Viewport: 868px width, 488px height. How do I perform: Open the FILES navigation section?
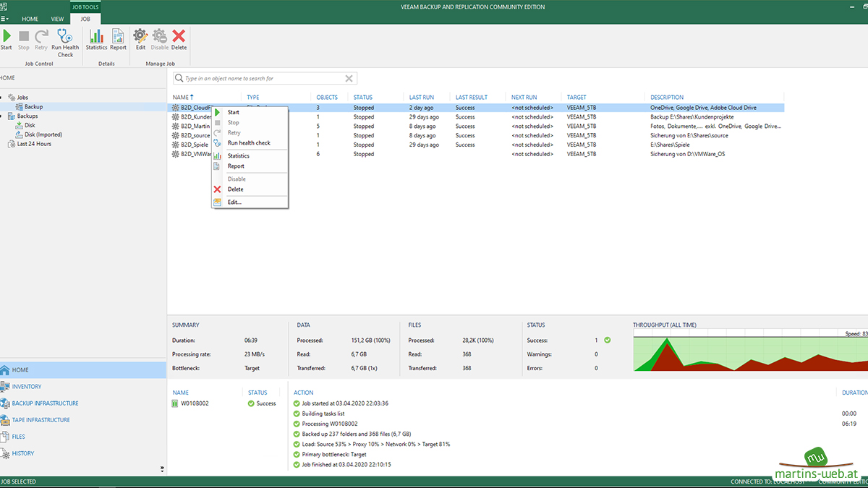click(83, 437)
